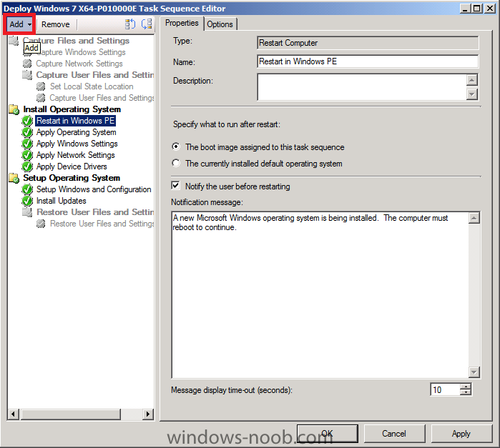500x448 pixels.
Task: Click the icon beside the Capture User Files and Settings step
Action: [x=41, y=98]
